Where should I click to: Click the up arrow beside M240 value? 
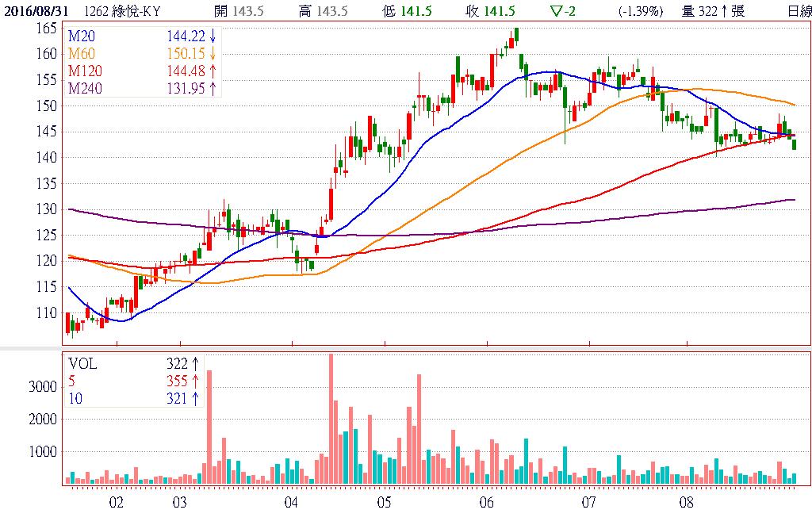213,88
